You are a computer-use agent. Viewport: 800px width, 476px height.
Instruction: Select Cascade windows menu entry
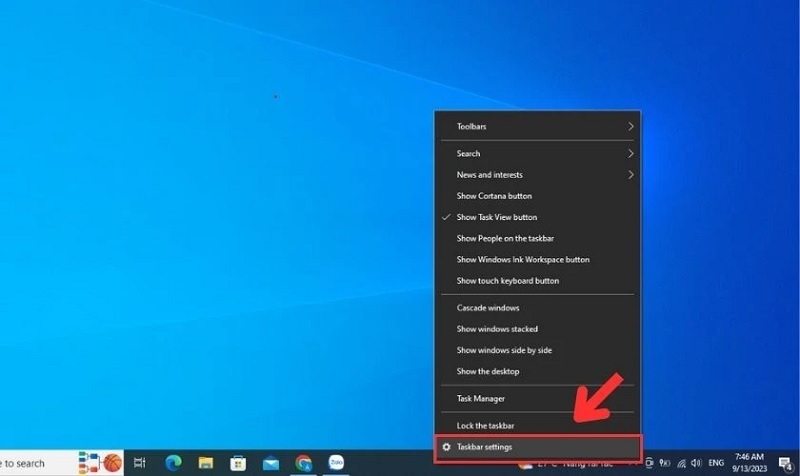click(488, 308)
